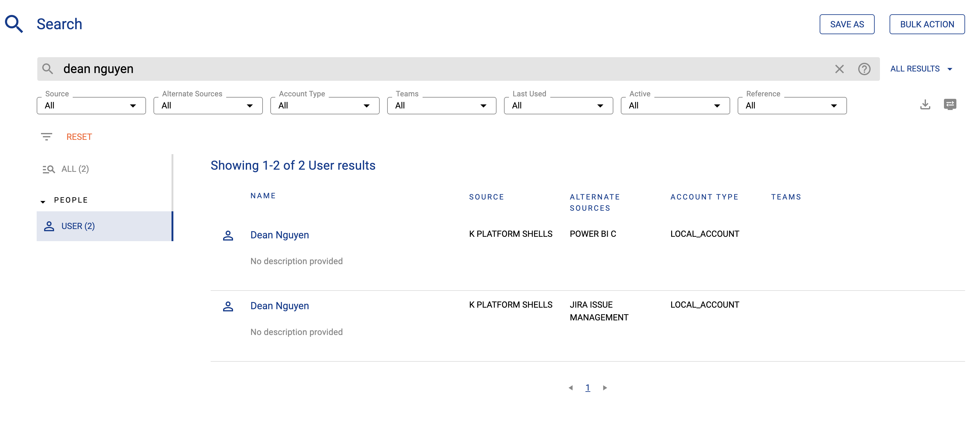Open the ALL RESULTS dropdown
Viewport: 980px width, 422px height.
click(921, 69)
